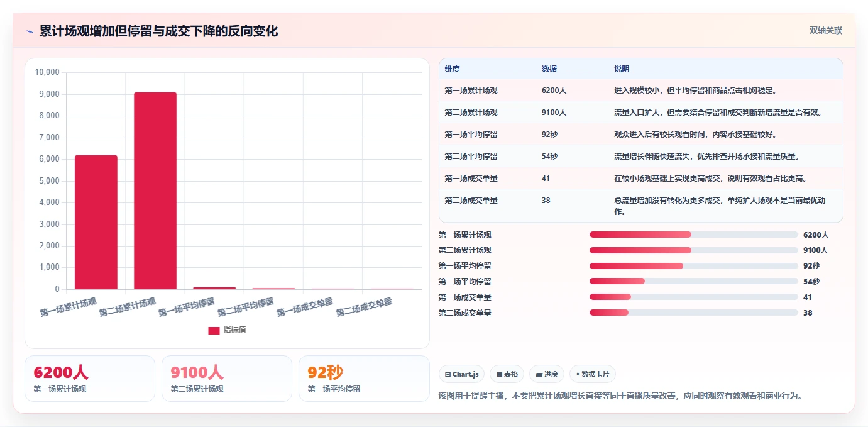Click the 41 table cell
This screenshot has width=868, height=427.
pyautogui.click(x=546, y=179)
